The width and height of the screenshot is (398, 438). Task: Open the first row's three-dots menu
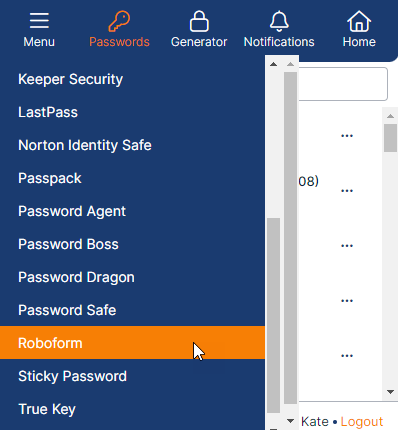point(347,136)
